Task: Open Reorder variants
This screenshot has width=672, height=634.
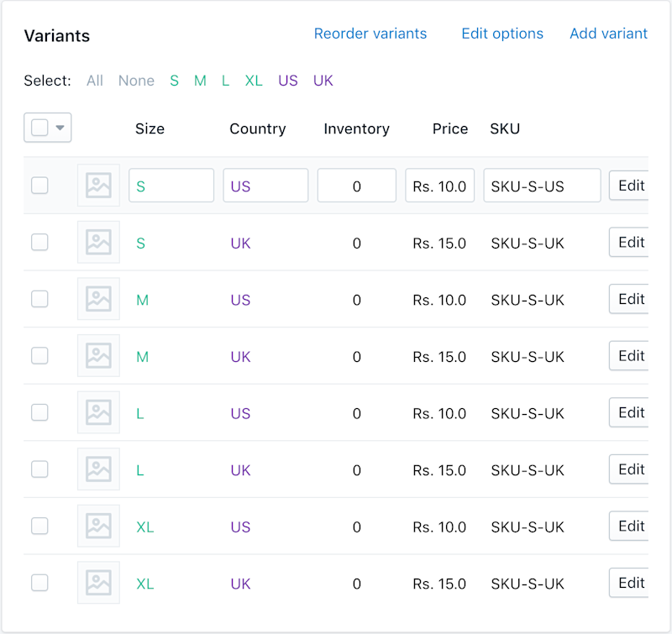Action: [x=370, y=34]
